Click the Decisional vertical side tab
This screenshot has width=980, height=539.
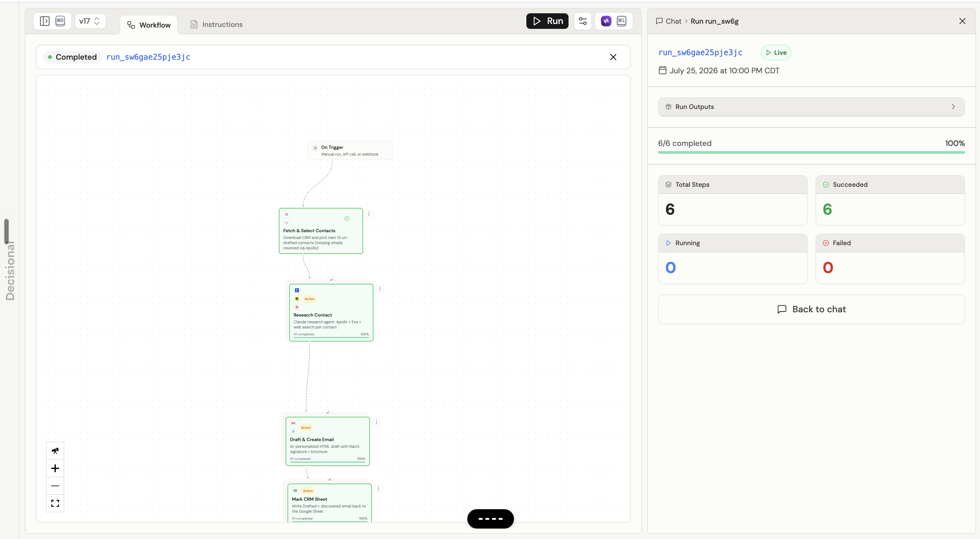click(10, 271)
